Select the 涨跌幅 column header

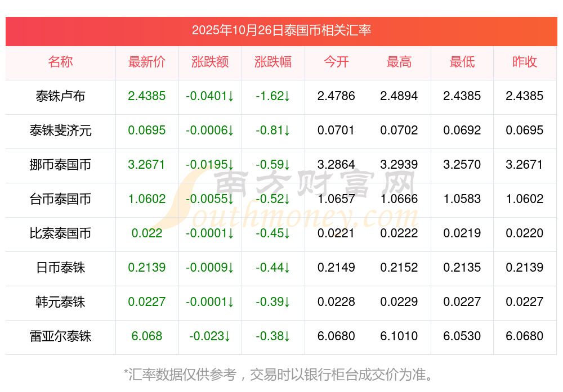coord(273,62)
